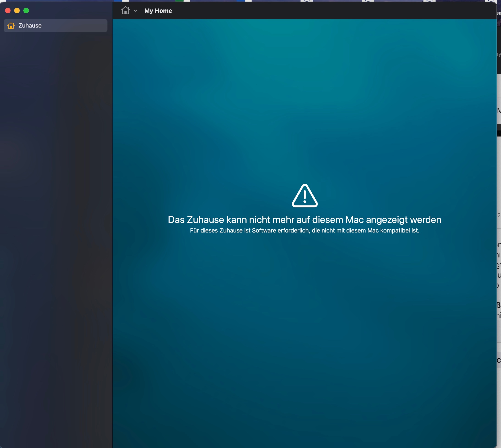Click empty toolbar space right of My Home
Screen dimensions: 501x448
pos(320,11)
